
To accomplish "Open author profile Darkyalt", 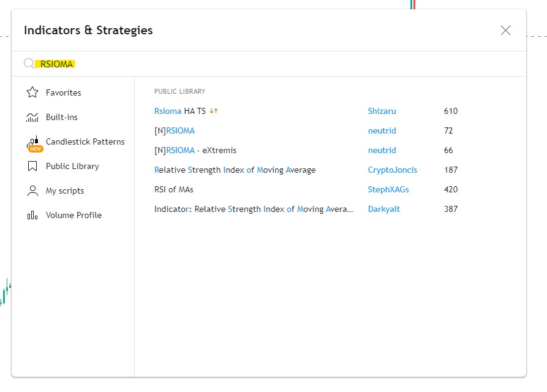I will (x=383, y=209).
